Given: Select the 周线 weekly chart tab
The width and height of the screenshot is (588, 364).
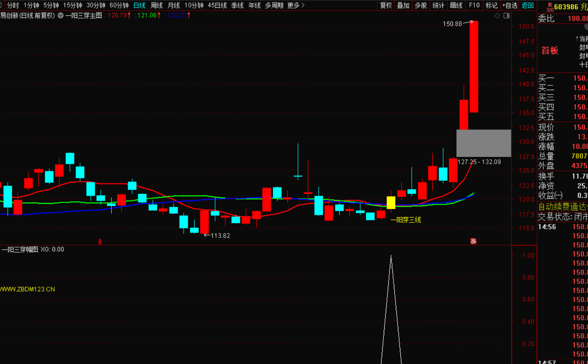Looking at the screenshot, I should (x=157, y=5).
